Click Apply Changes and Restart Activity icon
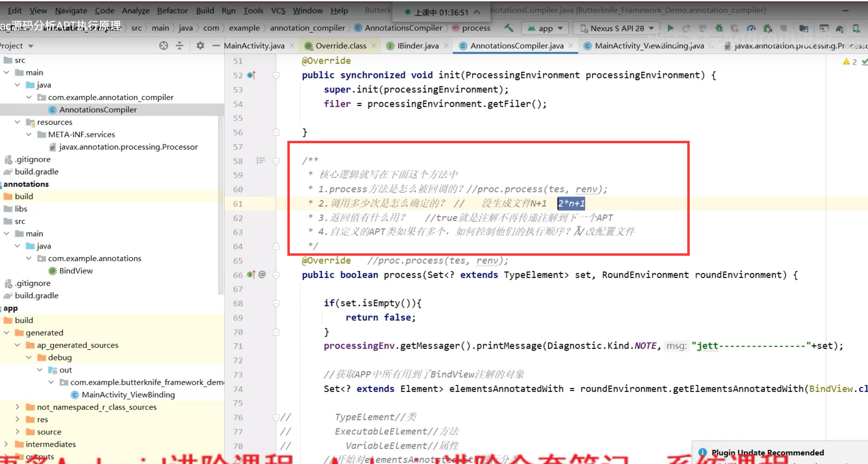Viewport: 868px width, 464px height. click(x=686, y=28)
